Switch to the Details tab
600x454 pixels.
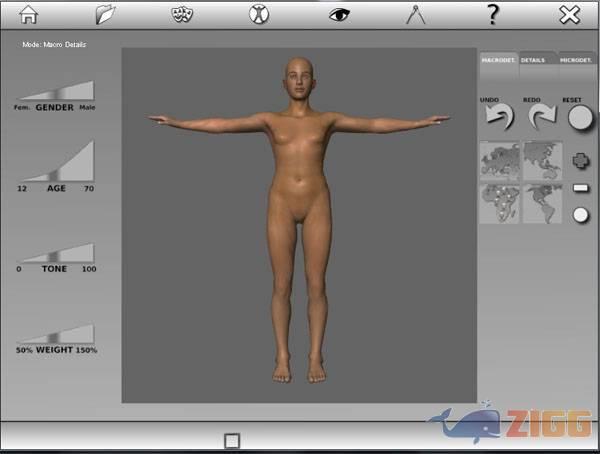[533, 60]
